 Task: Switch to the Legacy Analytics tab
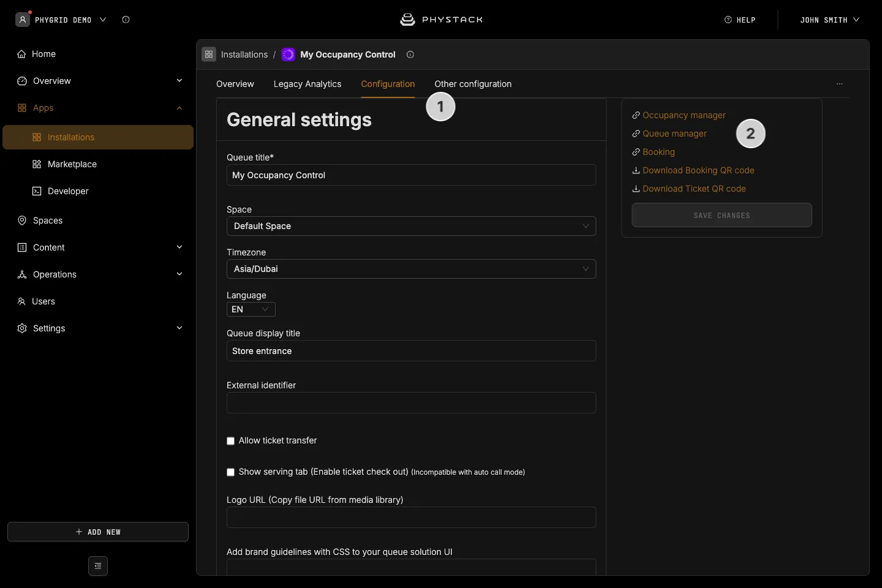(307, 84)
